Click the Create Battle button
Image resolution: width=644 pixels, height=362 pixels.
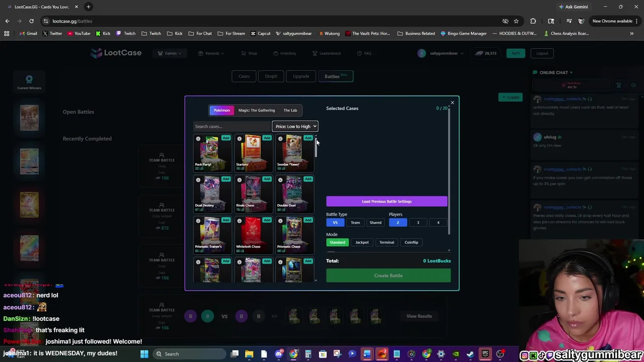pos(388,276)
